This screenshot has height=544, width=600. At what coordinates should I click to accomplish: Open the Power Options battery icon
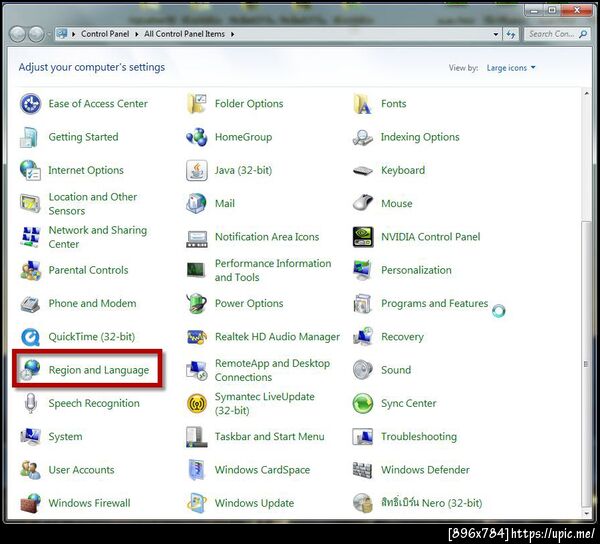(x=197, y=303)
